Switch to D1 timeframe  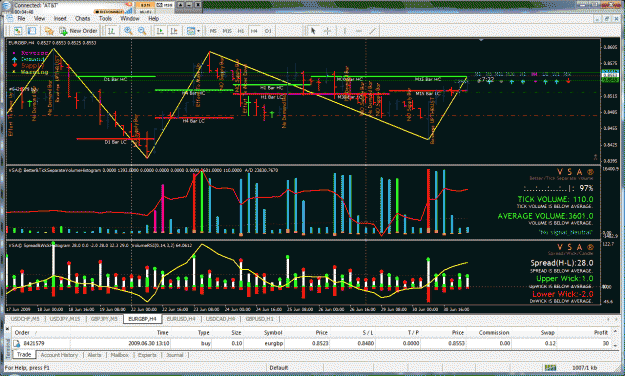(268, 31)
